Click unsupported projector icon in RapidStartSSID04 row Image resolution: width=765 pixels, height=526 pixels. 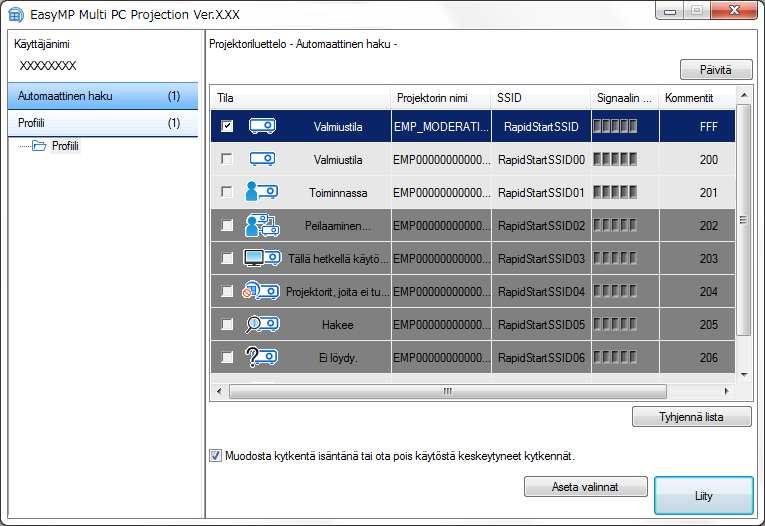[x=261, y=291]
